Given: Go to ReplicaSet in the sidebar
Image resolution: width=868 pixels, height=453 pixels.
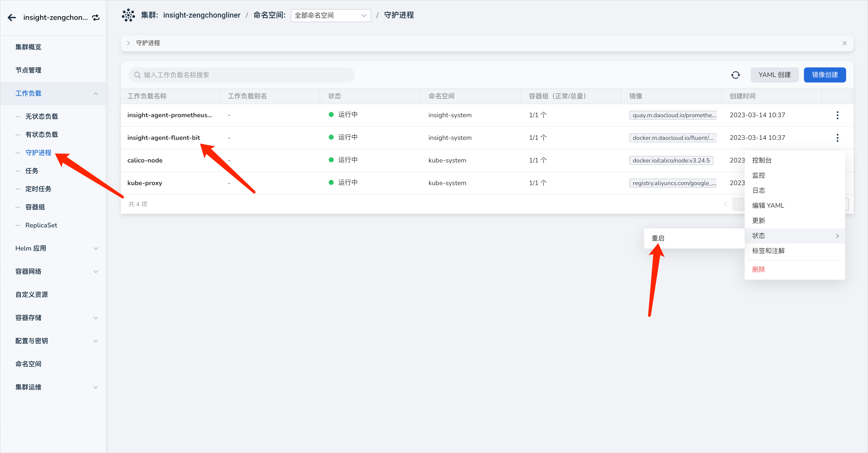Looking at the screenshot, I should (41, 225).
